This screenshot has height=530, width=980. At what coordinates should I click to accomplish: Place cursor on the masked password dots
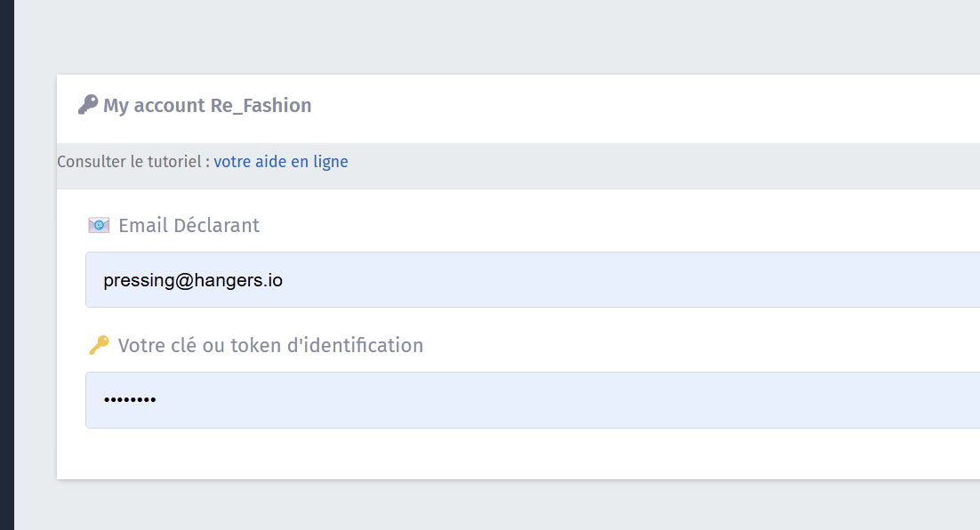click(130, 400)
